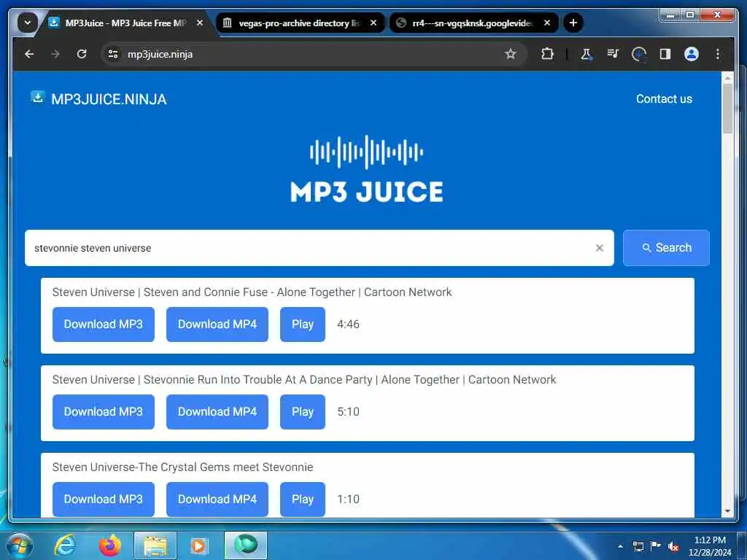
Task: Open a new browser tab
Action: 573,23
